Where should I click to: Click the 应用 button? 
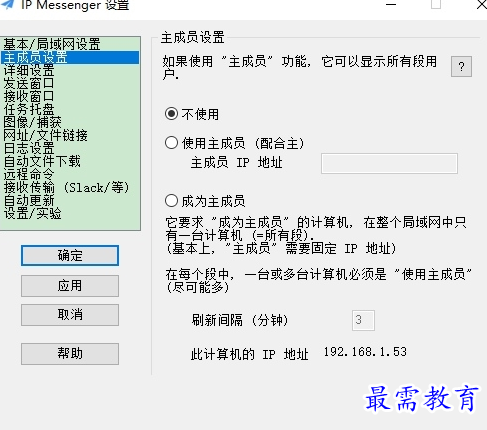click(70, 286)
